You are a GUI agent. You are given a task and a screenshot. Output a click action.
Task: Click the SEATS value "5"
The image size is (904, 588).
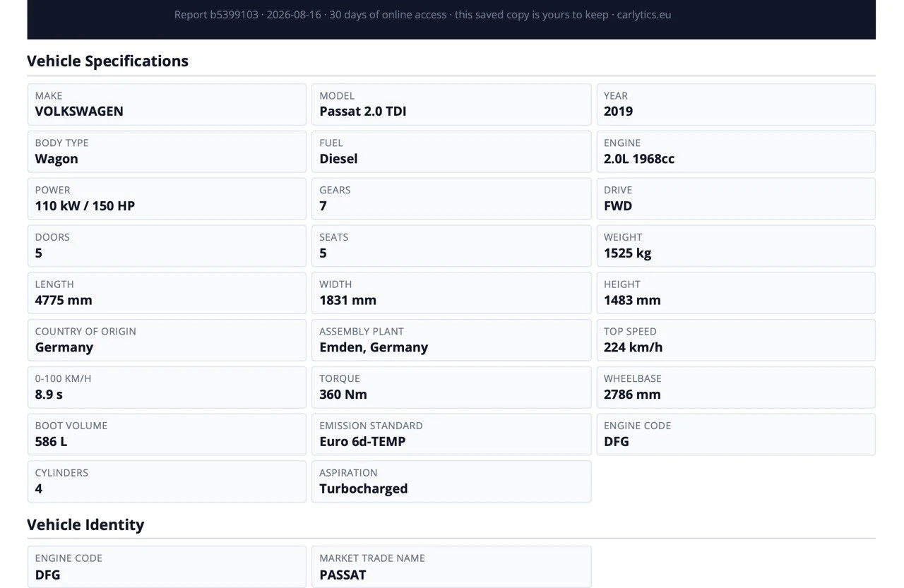tap(323, 253)
